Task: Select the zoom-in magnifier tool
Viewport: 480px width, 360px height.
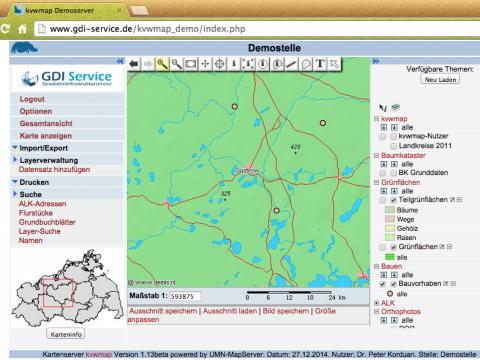Action: [x=162, y=64]
